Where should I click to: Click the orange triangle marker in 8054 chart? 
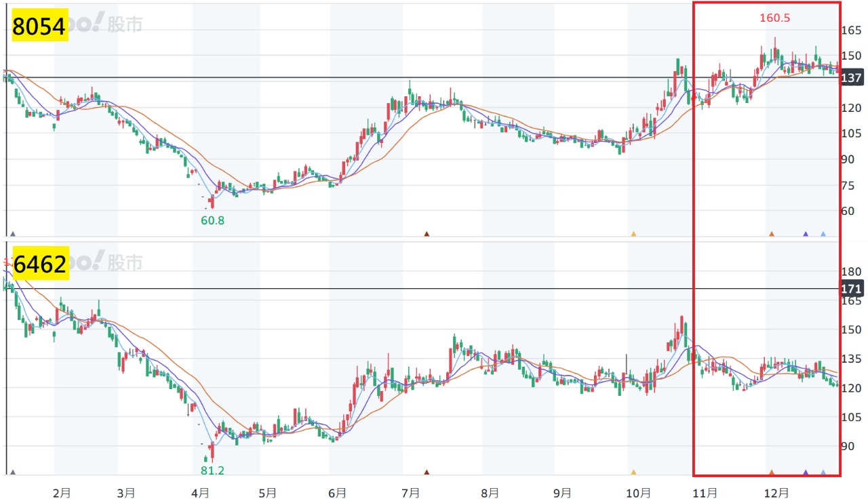pyautogui.click(x=772, y=234)
